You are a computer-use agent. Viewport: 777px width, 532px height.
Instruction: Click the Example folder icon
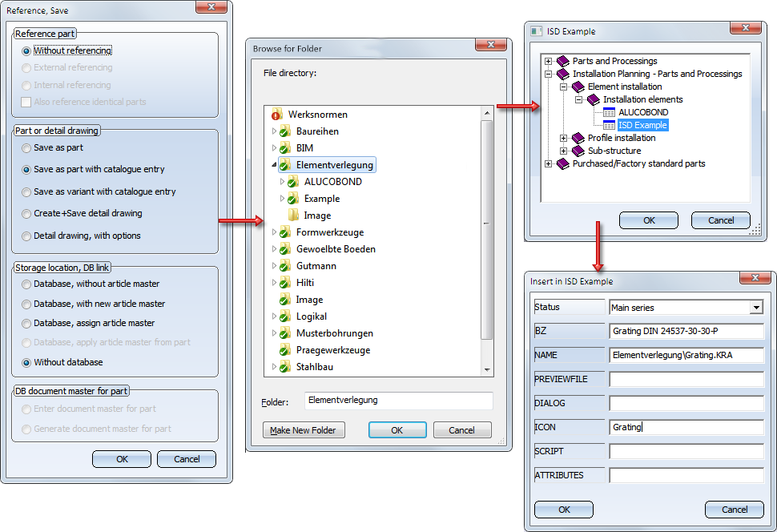click(x=293, y=199)
